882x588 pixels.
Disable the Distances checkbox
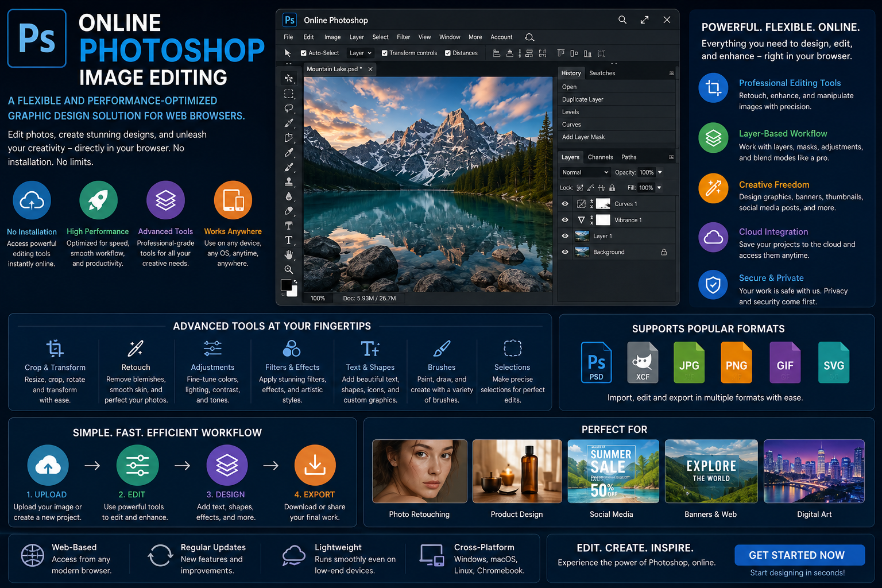tap(448, 53)
